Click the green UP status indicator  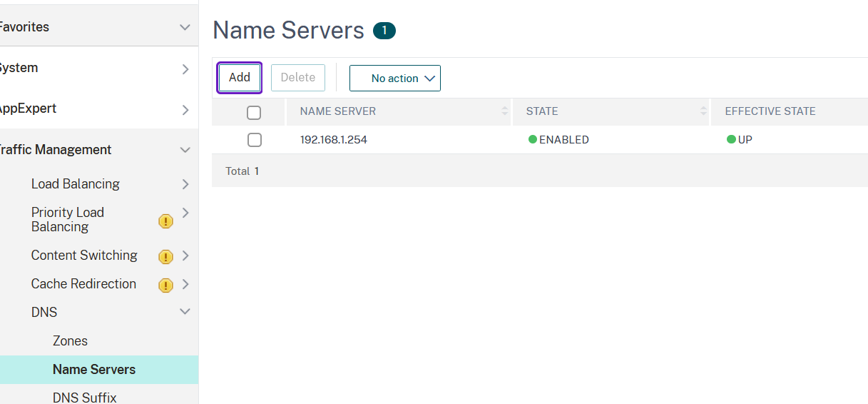pyautogui.click(x=731, y=140)
